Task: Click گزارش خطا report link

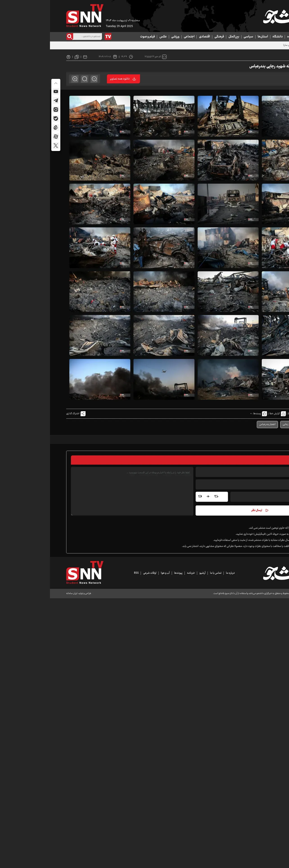Action: point(275,413)
